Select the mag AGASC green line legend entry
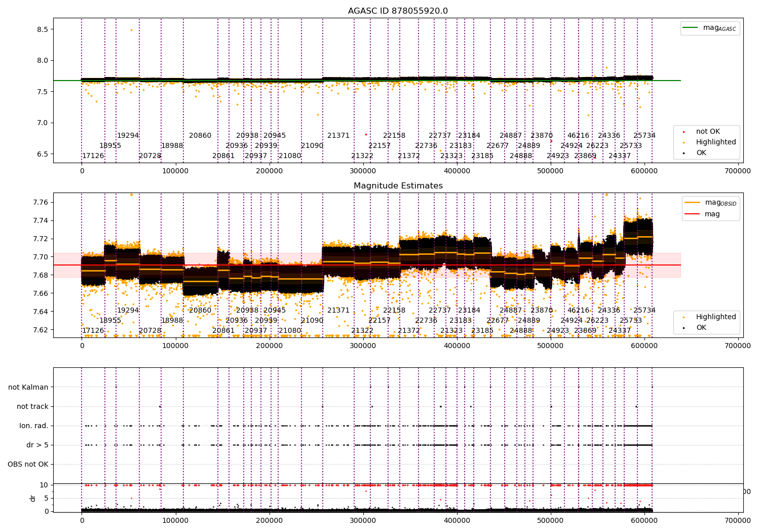This screenshot has width=760, height=532. (710, 28)
